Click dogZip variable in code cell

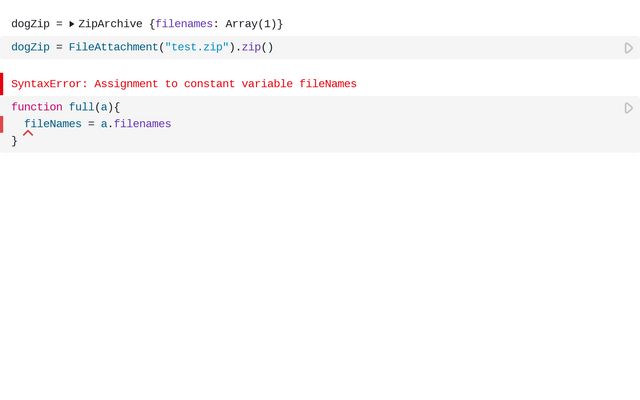pyautogui.click(x=30, y=47)
